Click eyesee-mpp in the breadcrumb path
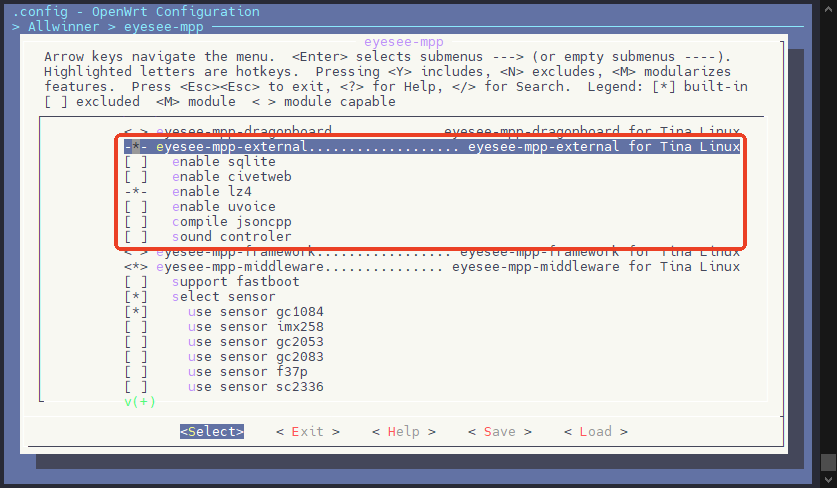This screenshot has height=488, width=837. [x=164, y=27]
